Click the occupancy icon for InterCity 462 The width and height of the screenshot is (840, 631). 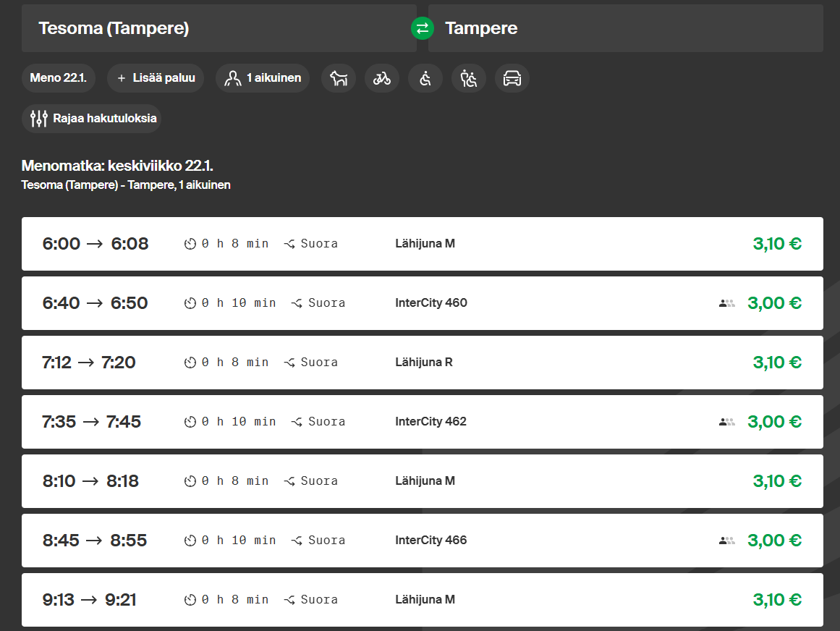pyautogui.click(x=726, y=422)
